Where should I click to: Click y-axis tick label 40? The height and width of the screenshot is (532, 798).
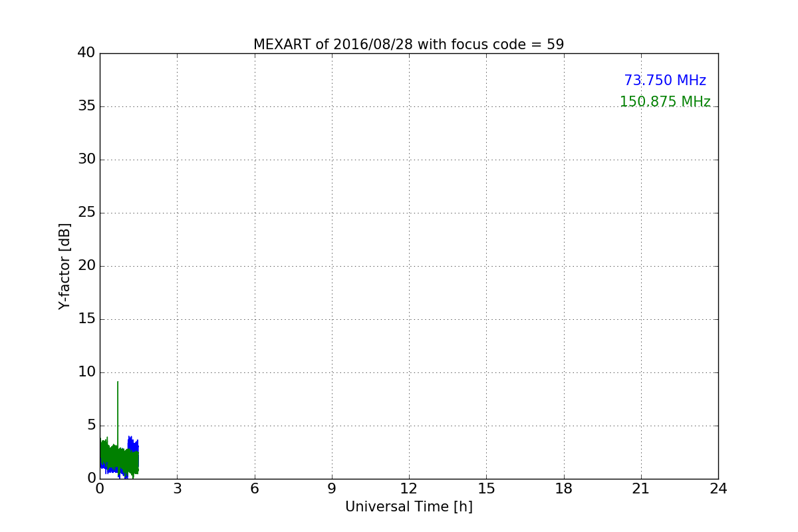86,53
